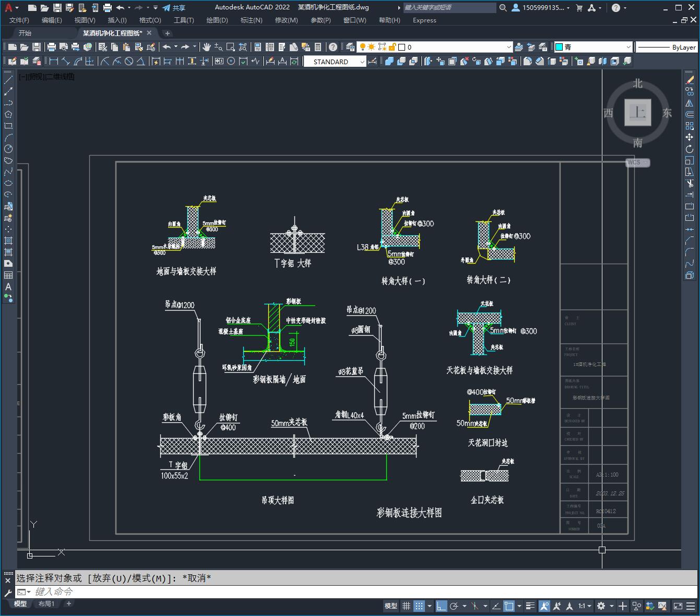Click the Center Mark dimension icon

[x=231, y=61]
